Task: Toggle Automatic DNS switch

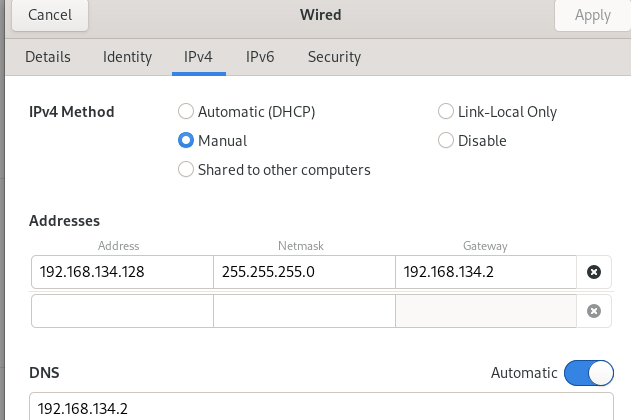Action: point(588,373)
